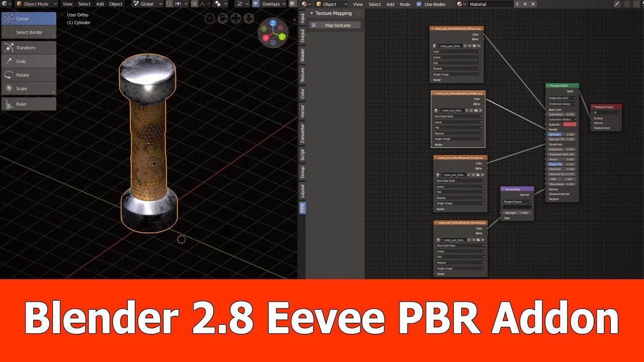The image size is (644, 362).
Task: Switch to the Texture sidebar tab
Action: pyautogui.click(x=302, y=74)
